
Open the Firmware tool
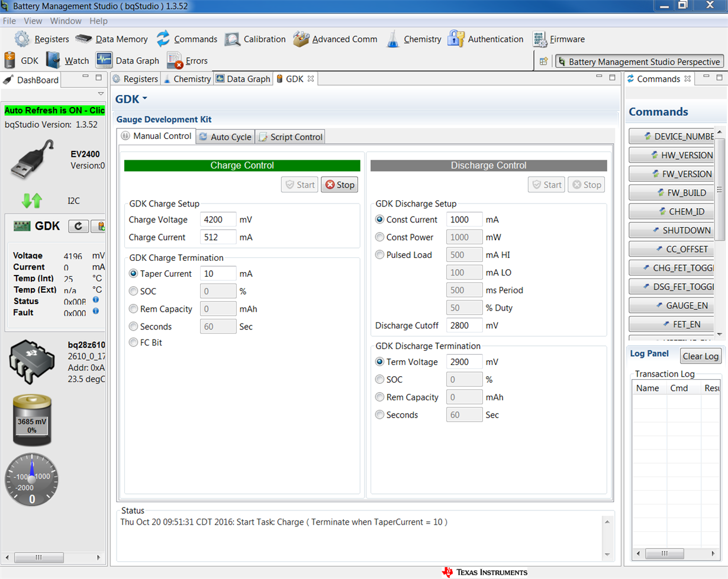pyautogui.click(x=558, y=39)
